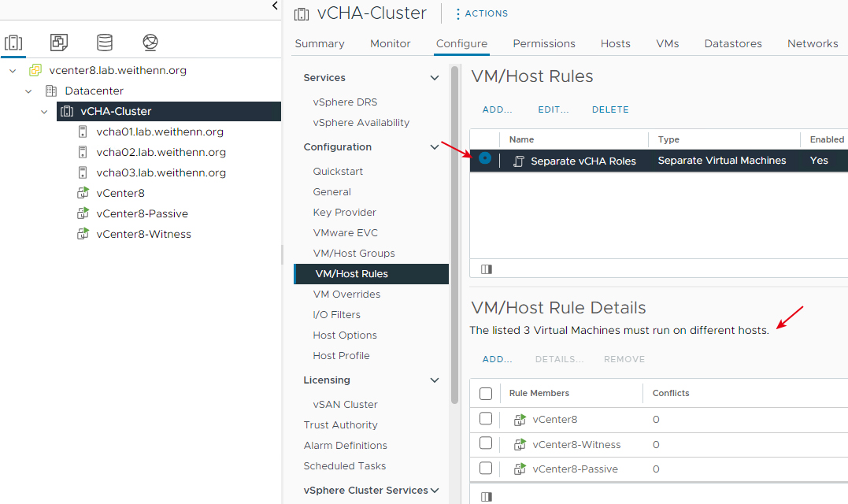Switch to the Hosts tab
Screen dimensions: 848x504
click(616, 44)
